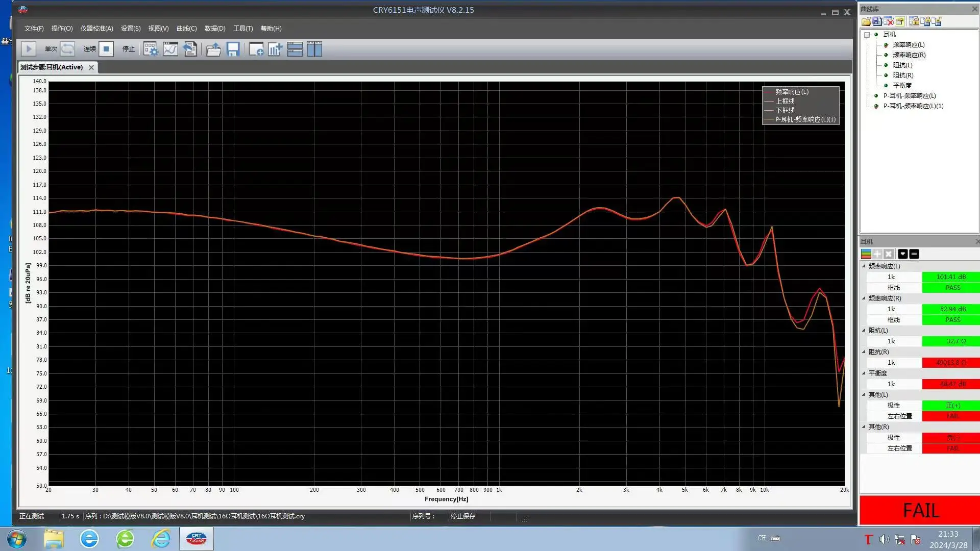Screen dimensions: 980x551
Task: Delete curve icon with red X
Action: [889, 21]
